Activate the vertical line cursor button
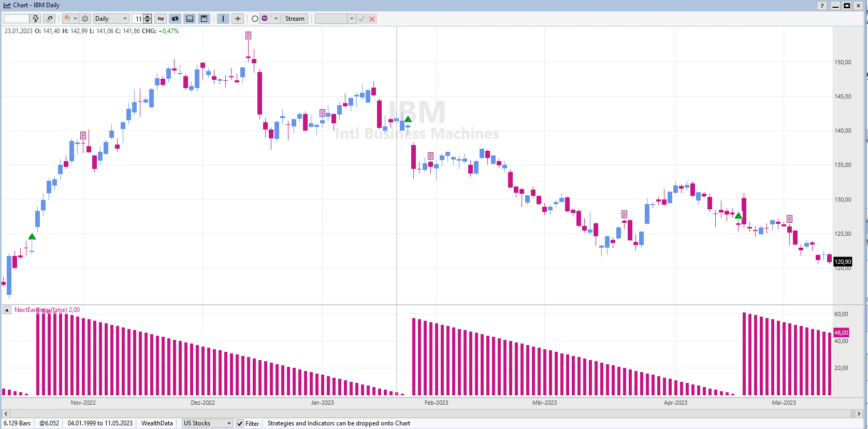The image size is (868, 429). (x=223, y=19)
